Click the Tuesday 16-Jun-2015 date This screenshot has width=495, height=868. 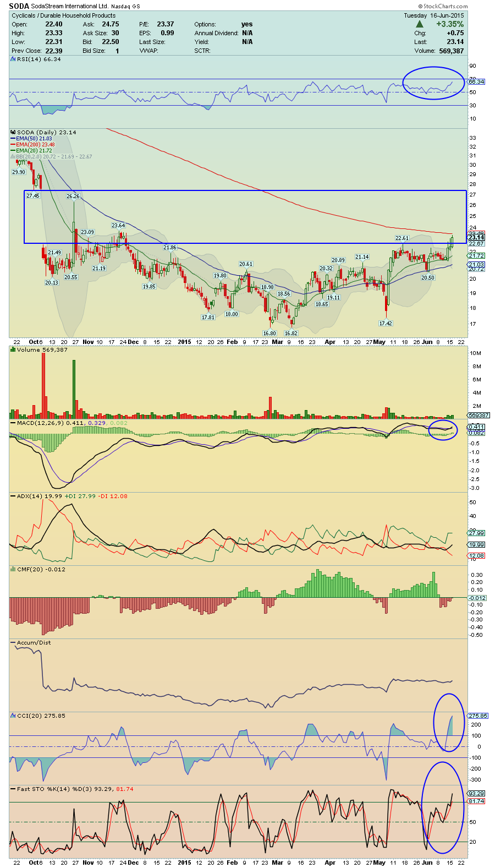(x=434, y=15)
